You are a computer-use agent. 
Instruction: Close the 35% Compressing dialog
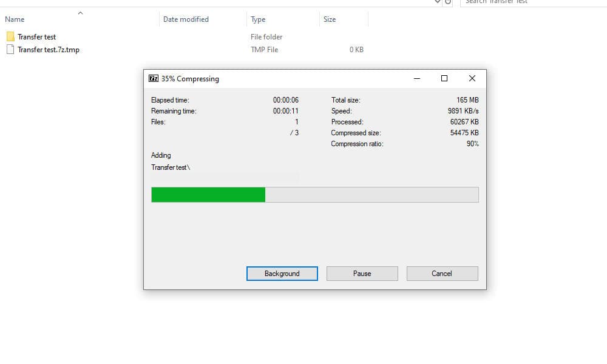tap(472, 78)
